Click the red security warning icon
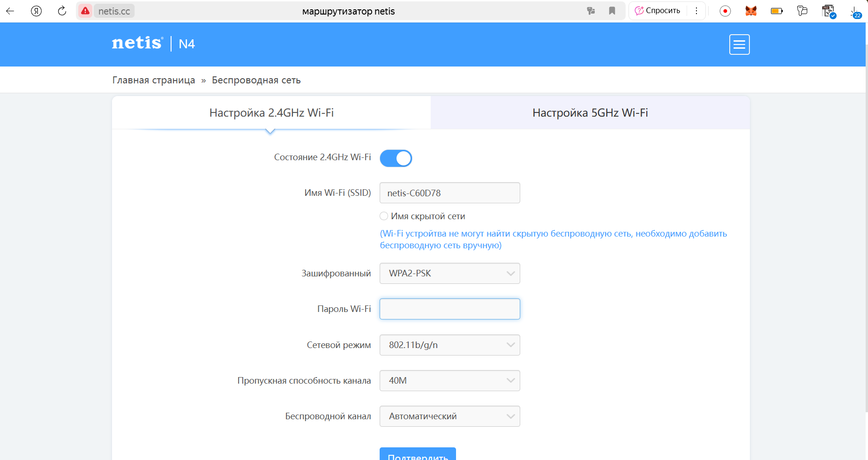This screenshot has width=868, height=460. point(85,11)
